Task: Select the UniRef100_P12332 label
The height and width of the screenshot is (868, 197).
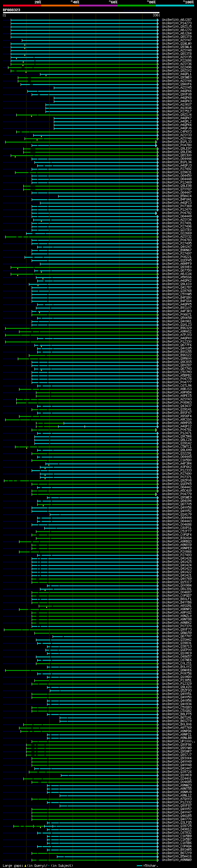Action: pyautogui.click(x=177, y=802)
